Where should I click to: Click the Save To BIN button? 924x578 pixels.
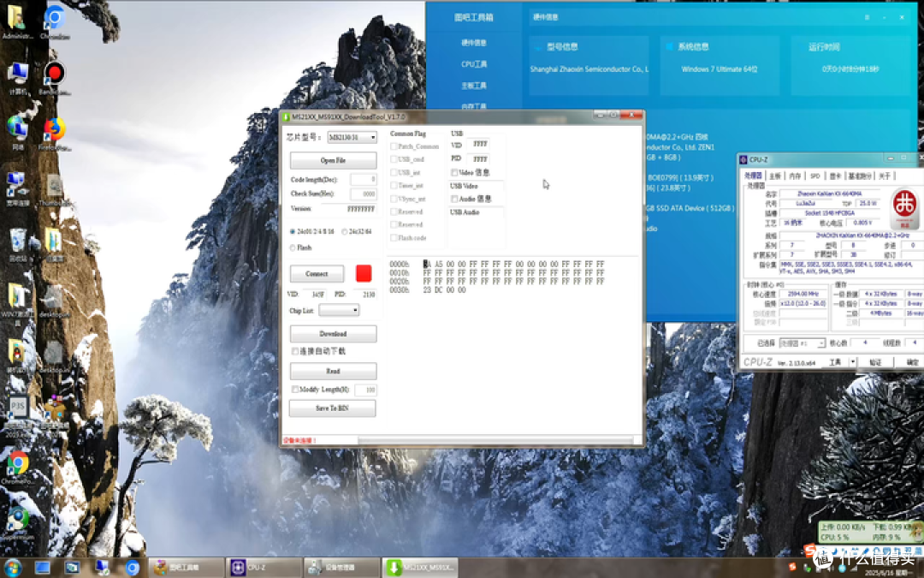332,408
